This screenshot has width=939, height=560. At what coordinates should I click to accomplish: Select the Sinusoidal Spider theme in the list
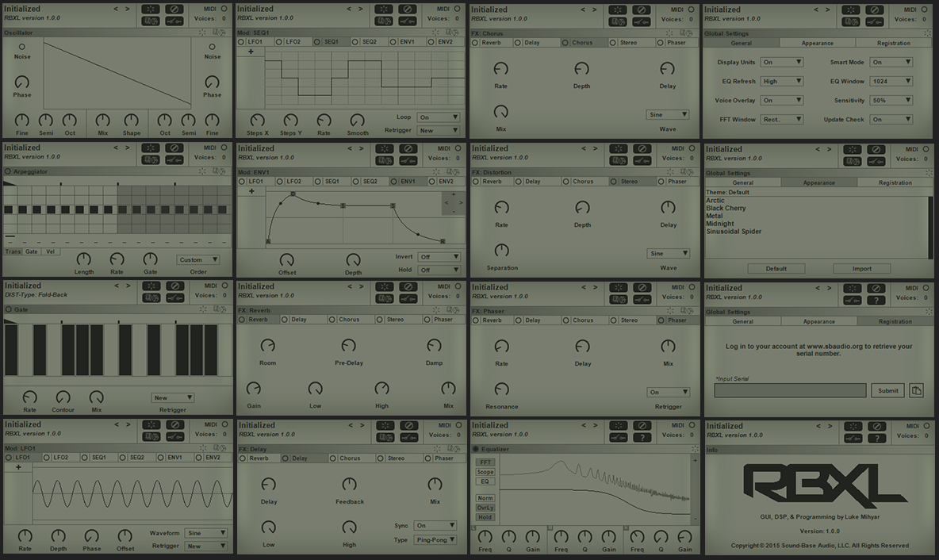click(x=734, y=232)
